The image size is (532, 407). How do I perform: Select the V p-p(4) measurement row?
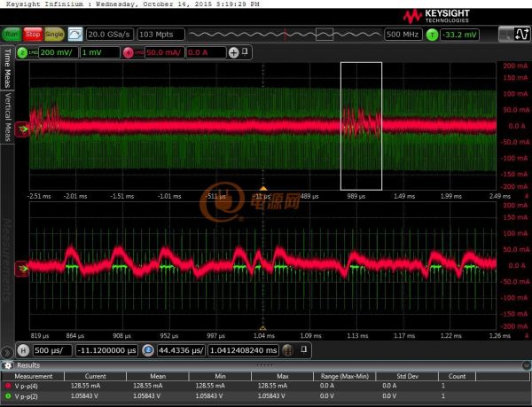(x=266, y=386)
